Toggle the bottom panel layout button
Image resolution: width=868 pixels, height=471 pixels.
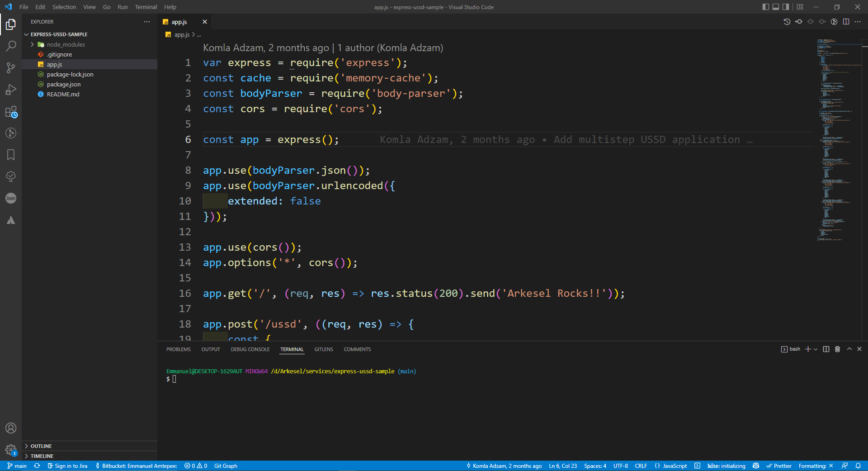pos(776,7)
